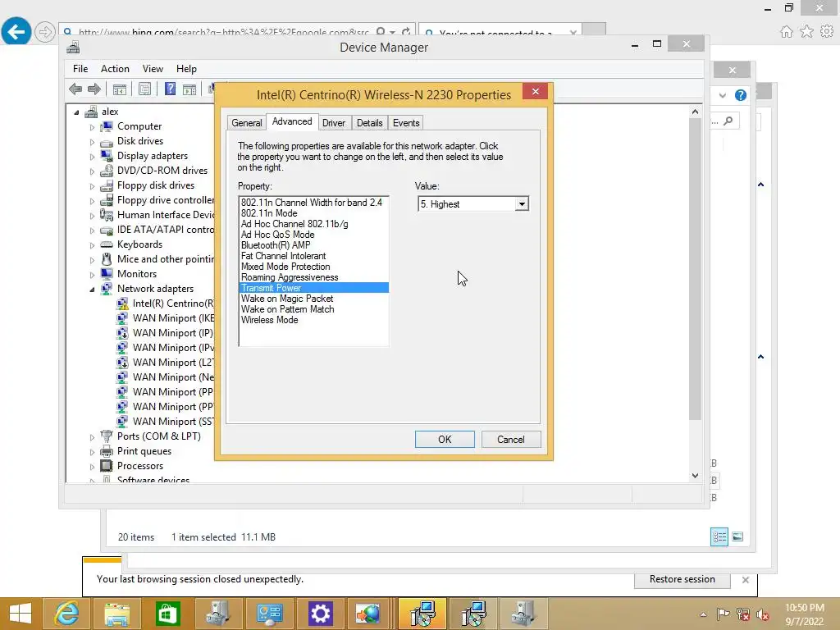Open the Help menu

[186, 69]
